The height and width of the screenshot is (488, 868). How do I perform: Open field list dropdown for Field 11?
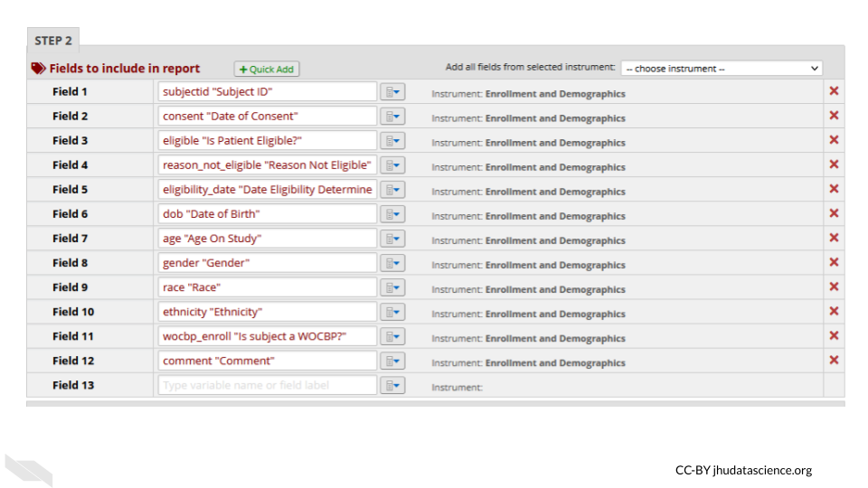point(392,336)
